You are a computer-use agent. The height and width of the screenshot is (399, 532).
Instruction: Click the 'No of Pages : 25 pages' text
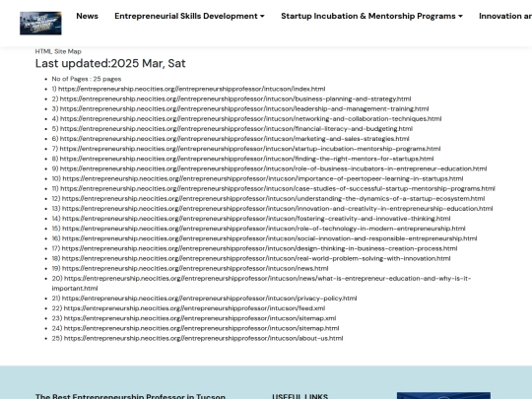point(87,79)
